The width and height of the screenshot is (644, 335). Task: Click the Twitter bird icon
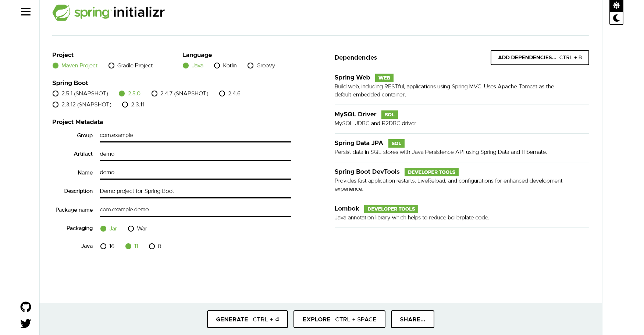(25, 323)
